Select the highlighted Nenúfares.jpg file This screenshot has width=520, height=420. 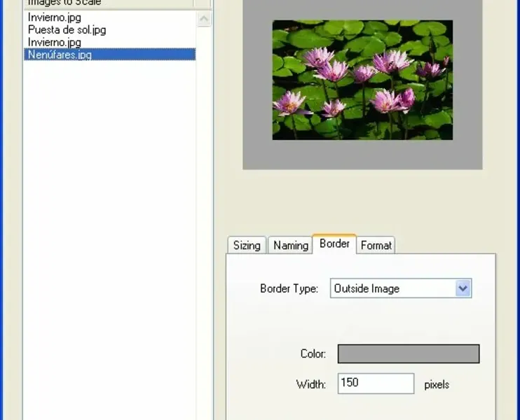[109, 55]
